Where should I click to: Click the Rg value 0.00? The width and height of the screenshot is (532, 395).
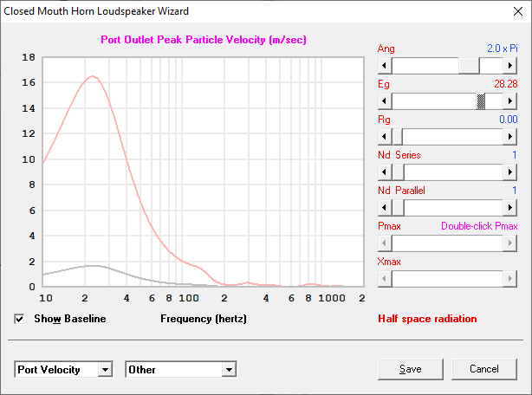coord(509,120)
